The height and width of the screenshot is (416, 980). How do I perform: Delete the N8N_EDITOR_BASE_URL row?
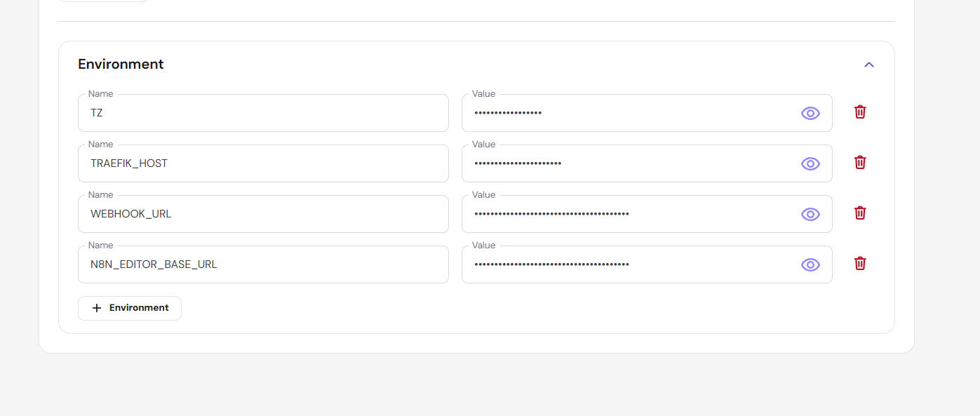[x=860, y=263]
